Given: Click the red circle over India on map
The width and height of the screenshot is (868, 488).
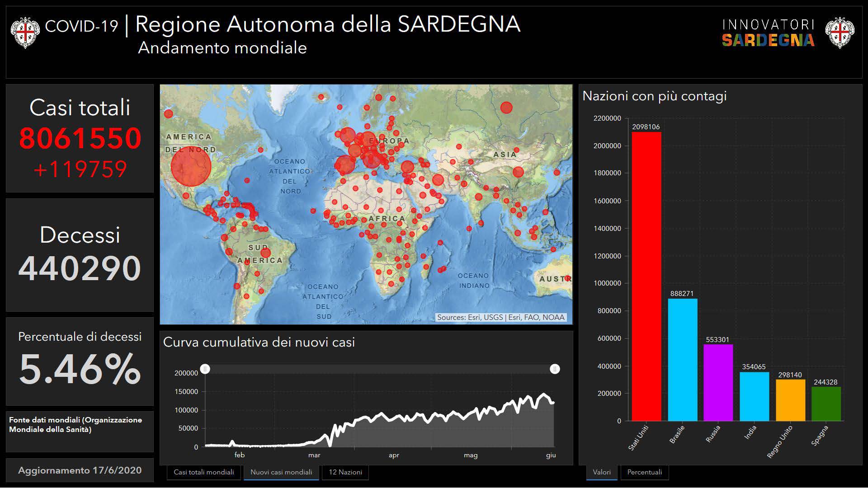Looking at the screenshot, I should click(479, 197).
